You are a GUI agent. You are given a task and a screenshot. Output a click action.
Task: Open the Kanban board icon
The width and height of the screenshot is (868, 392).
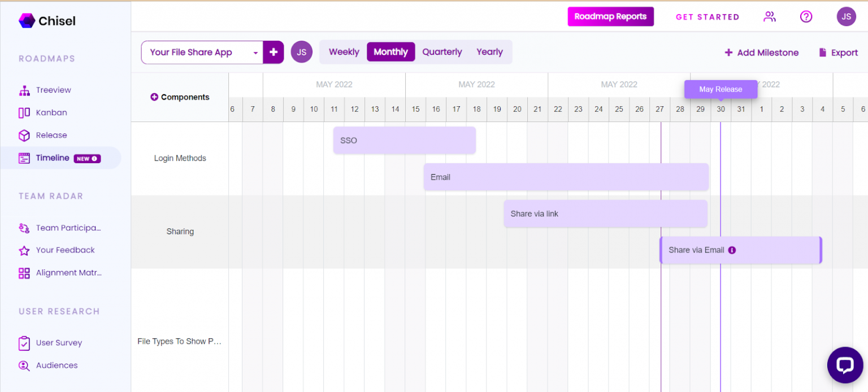(x=24, y=113)
